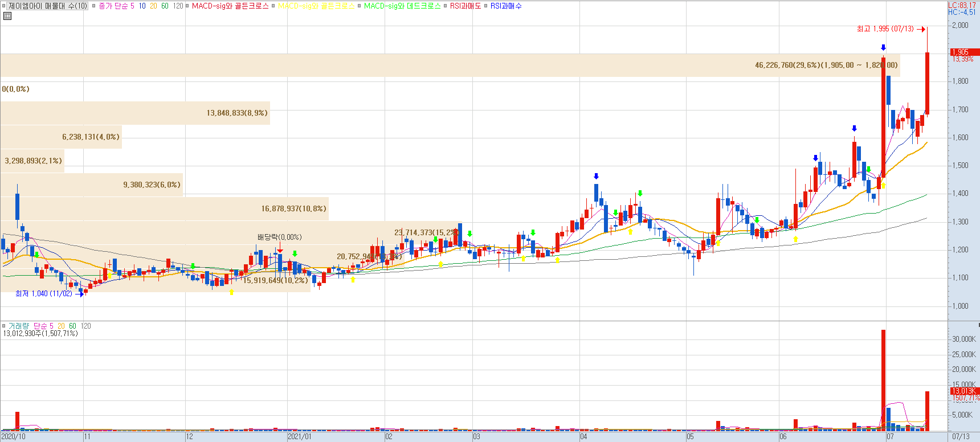This screenshot has width=980, height=442.
Task: Click the 최고 1,995 (07/13) high label
Action: coord(885,28)
